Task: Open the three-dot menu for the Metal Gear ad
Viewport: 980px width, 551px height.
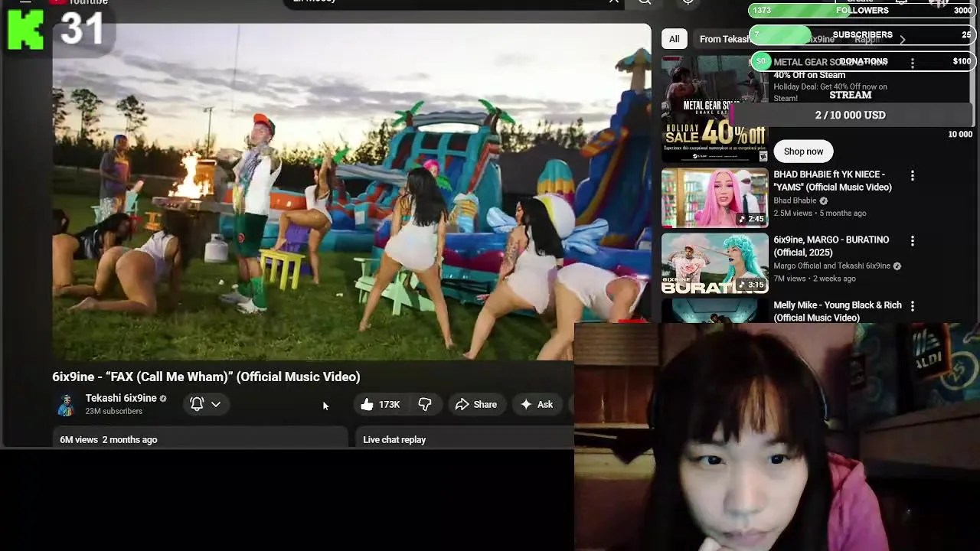Action: pos(912,64)
